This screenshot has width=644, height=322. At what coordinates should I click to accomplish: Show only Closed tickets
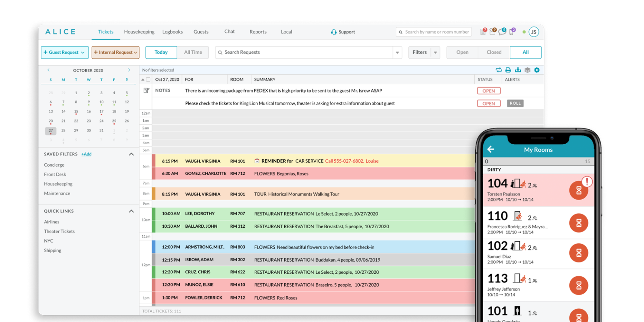click(494, 52)
